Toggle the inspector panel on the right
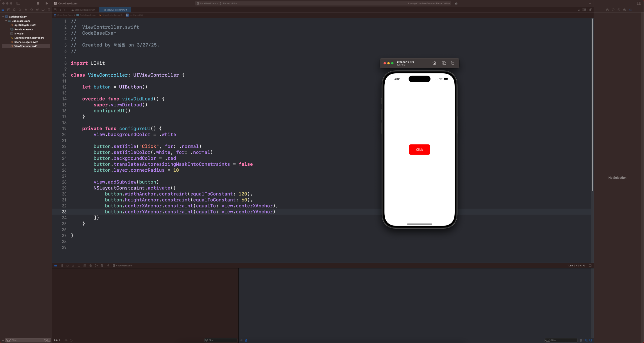The height and width of the screenshot is (343, 644). click(x=639, y=3)
